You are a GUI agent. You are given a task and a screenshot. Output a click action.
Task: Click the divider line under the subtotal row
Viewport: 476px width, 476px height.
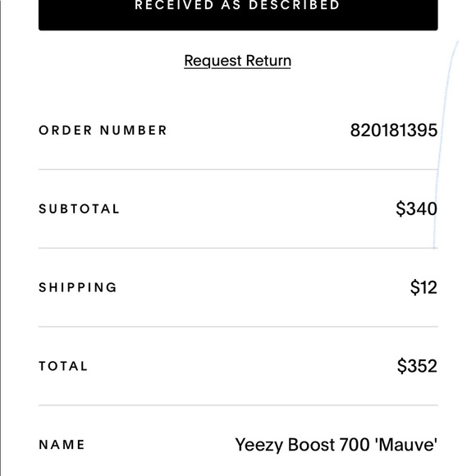pos(238,248)
